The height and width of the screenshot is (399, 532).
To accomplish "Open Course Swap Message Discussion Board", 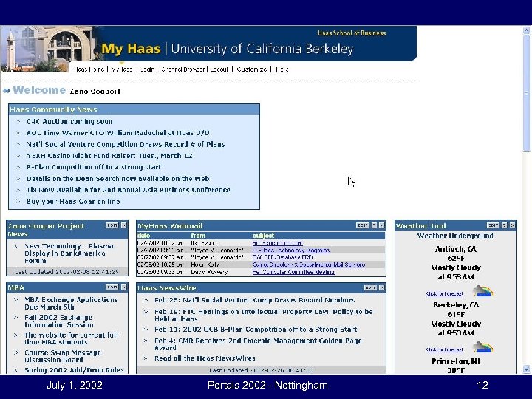I will pyautogui.click(x=63, y=356).
